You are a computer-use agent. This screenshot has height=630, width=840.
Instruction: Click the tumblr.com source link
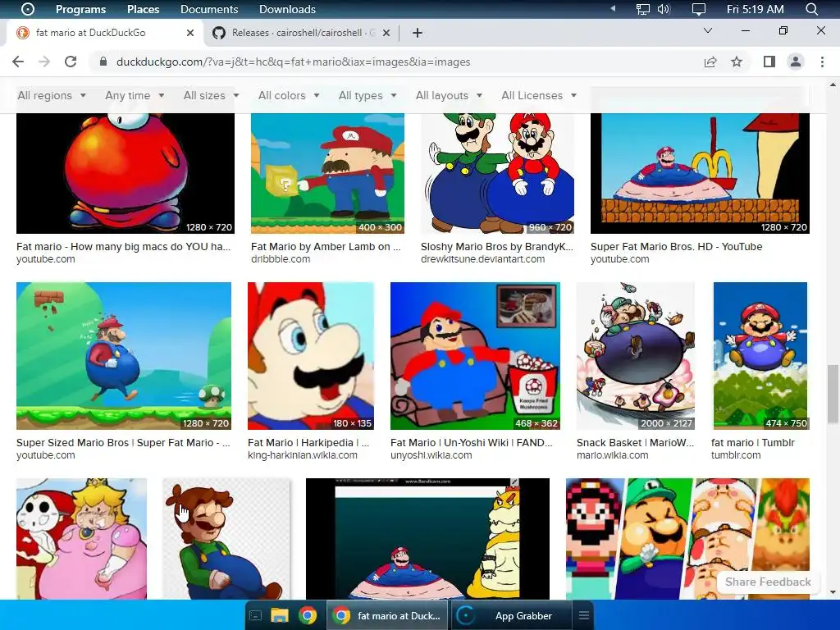(x=736, y=455)
